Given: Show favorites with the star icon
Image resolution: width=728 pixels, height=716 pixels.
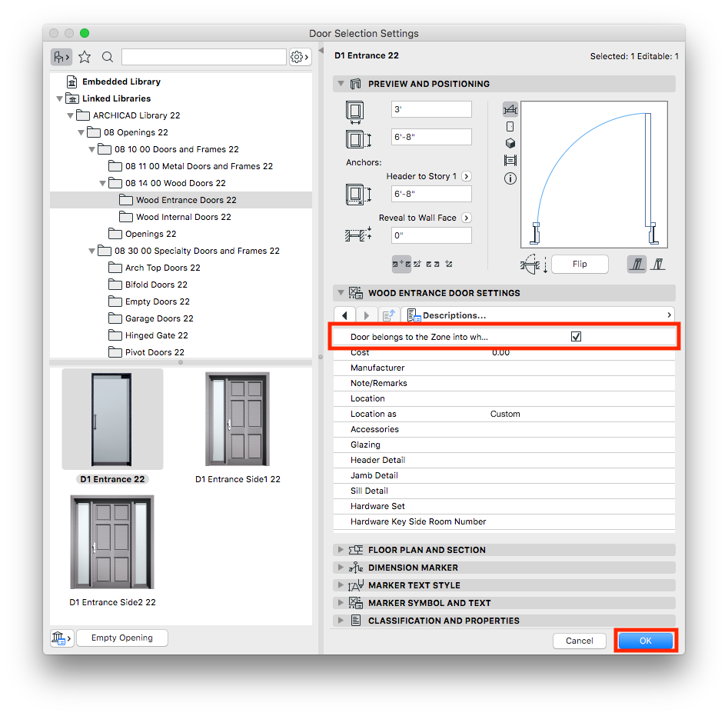Looking at the screenshot, I should click(85, 57).
